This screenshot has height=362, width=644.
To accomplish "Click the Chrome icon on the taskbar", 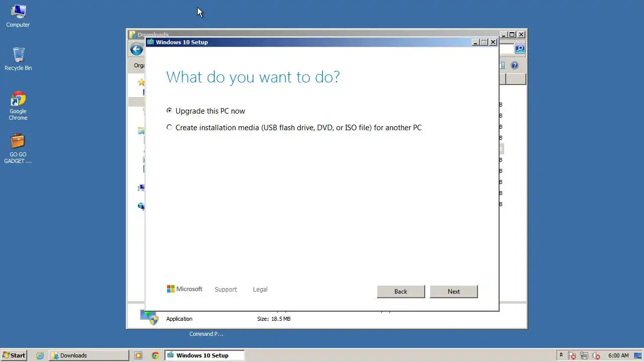I will tap(155, 355).
